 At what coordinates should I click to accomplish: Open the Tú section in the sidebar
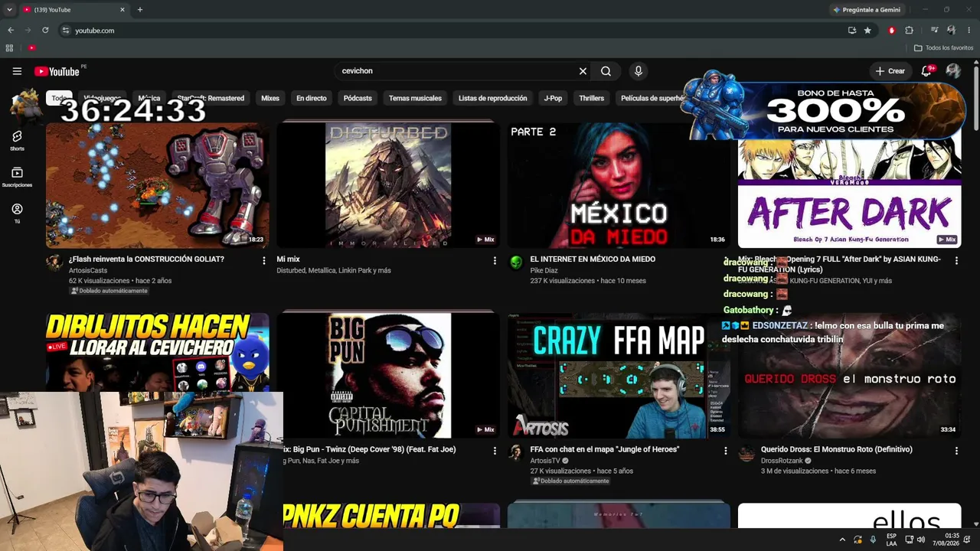[17, 213]
